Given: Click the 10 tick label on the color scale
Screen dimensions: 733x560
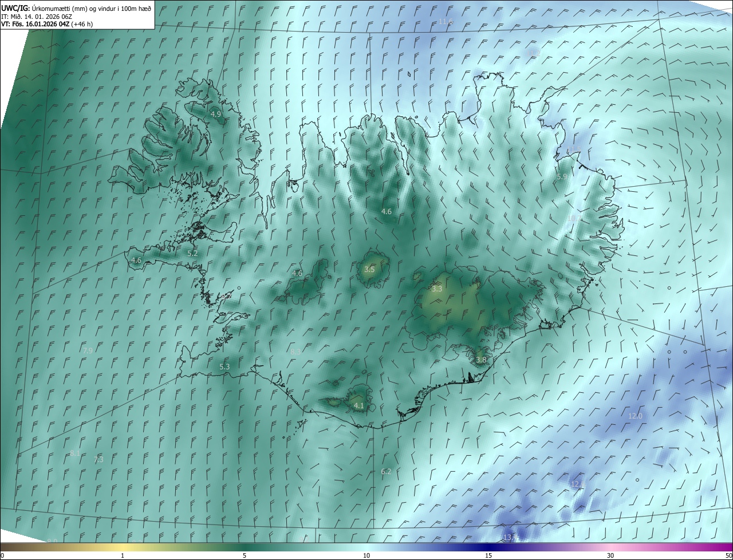Looking at the screenshot, I should tap(366, 556).
